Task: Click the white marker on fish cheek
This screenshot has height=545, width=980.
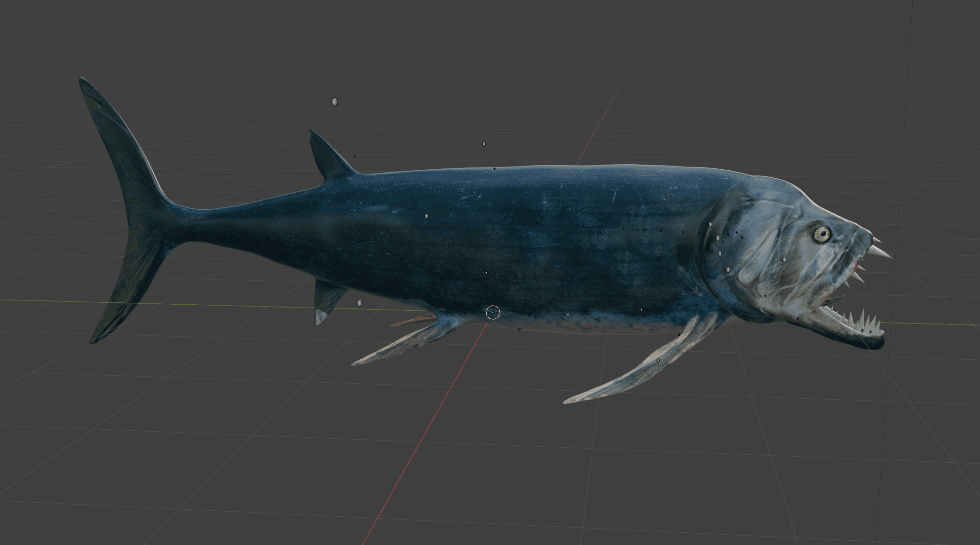Action: pyautogui.click(x=784, y=260)
